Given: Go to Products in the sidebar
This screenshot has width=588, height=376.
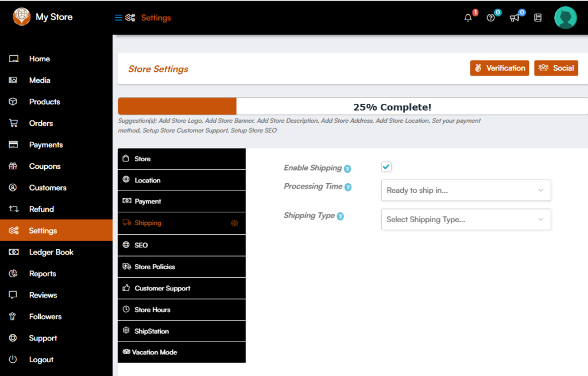Looking at the screenshot, I should pyautogui.click(x=44, y=102).
